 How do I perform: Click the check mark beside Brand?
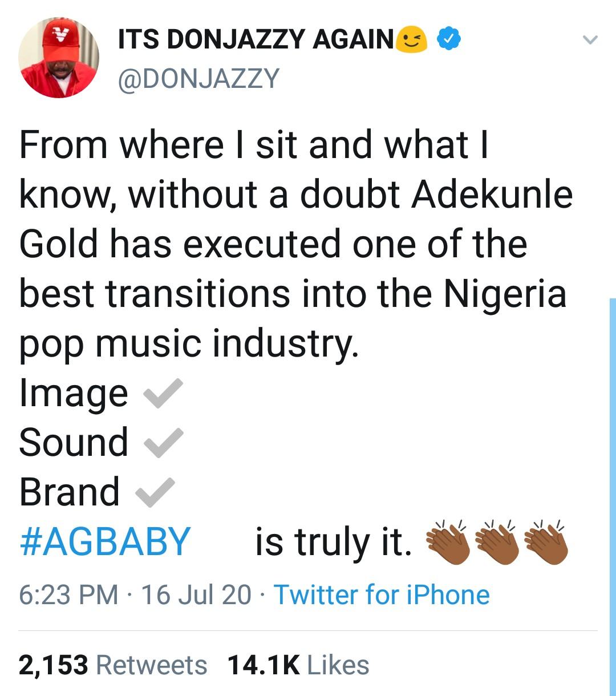coord(155,492)
